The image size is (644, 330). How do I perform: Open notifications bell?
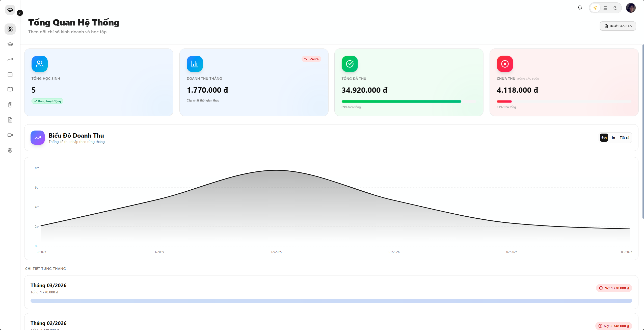(580, 8)
